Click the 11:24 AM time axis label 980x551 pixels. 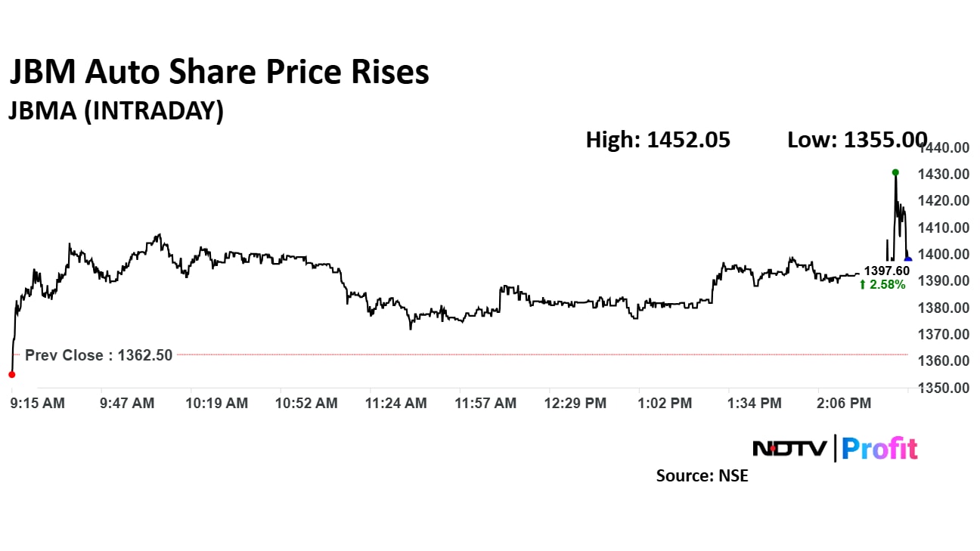(396, 404)
